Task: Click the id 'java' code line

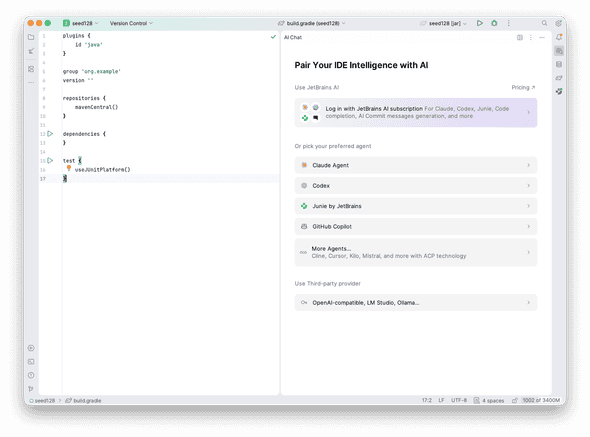Action: [89, 44]
